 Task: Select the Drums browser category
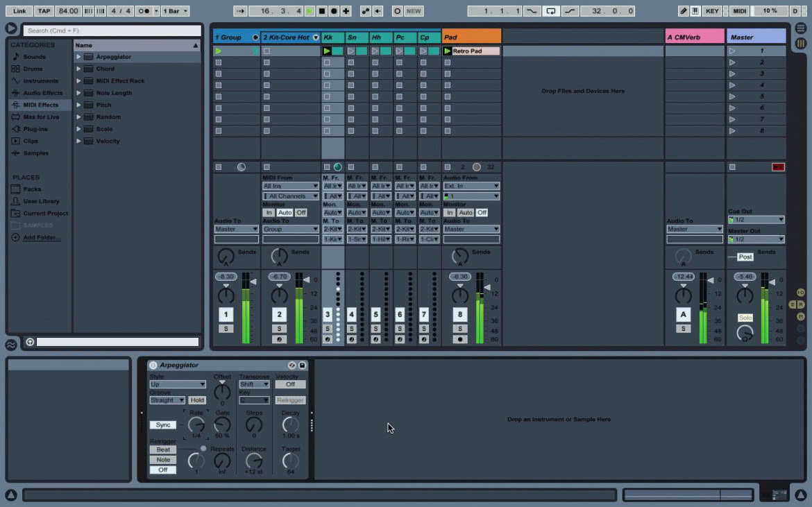pos(33,69)
